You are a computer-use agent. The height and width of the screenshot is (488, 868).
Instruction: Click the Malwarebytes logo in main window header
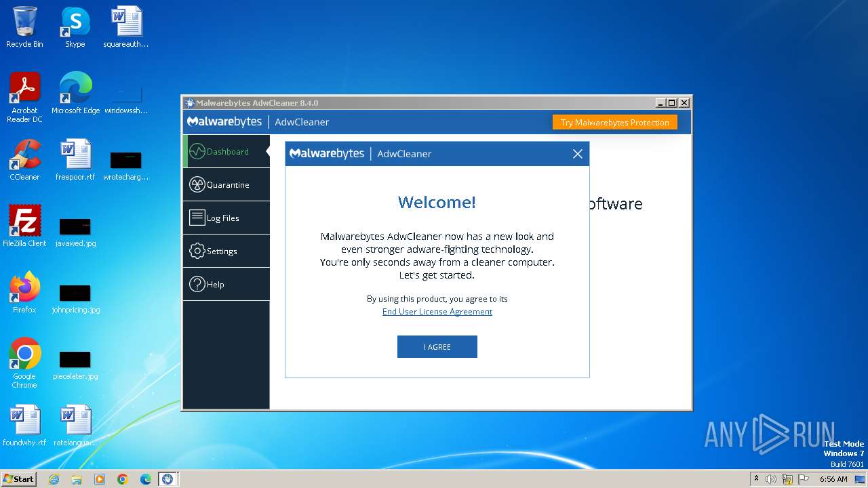click(x=224, y=122)
